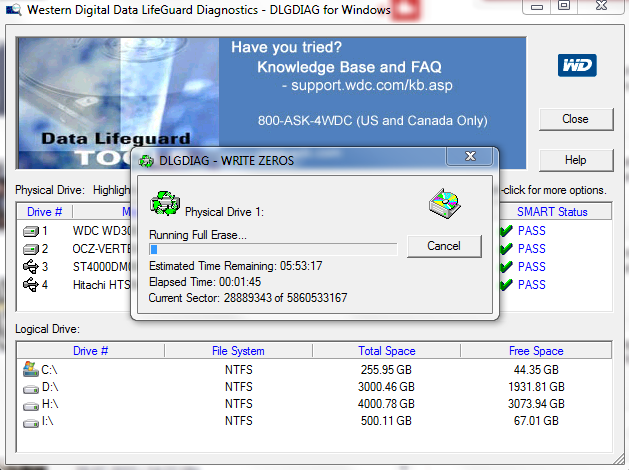Click the 3073.94 GB free space value

[x=536, y=404]
